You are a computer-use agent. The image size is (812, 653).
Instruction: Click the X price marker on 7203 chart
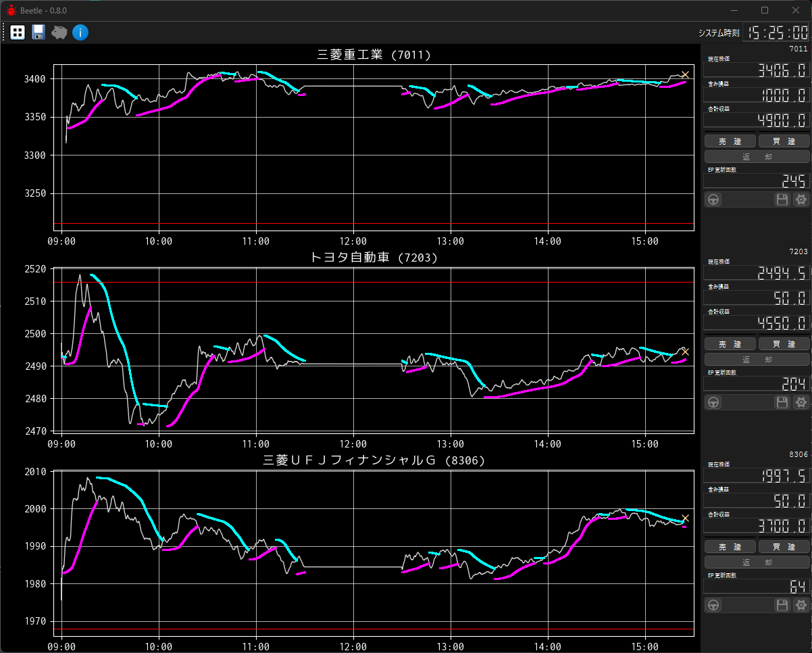coord(685,352)
